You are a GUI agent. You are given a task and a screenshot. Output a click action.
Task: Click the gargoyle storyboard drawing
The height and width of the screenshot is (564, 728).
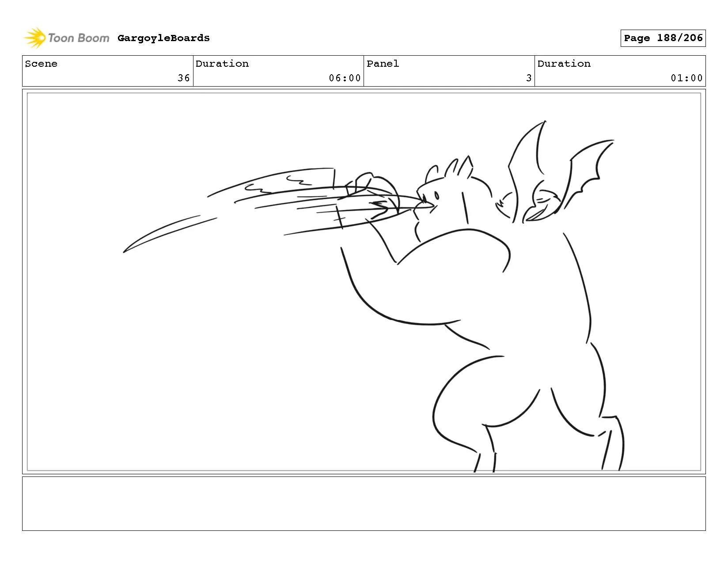point(364,282)
